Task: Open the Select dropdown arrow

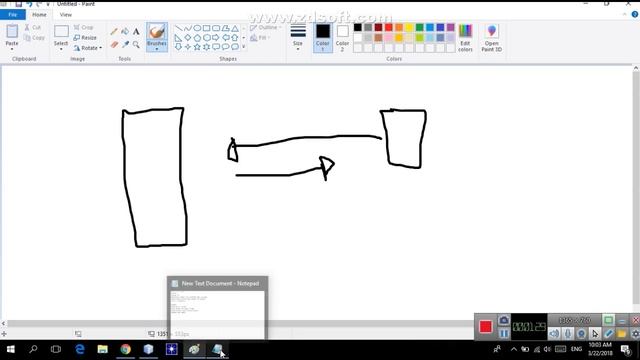Action: tap(61, 49)
